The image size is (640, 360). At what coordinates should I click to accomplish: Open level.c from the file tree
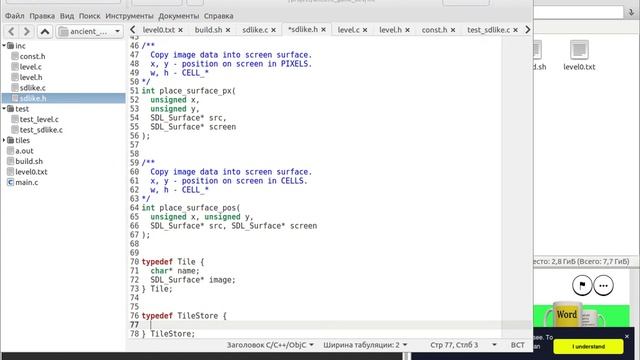[x=31, y=67]
